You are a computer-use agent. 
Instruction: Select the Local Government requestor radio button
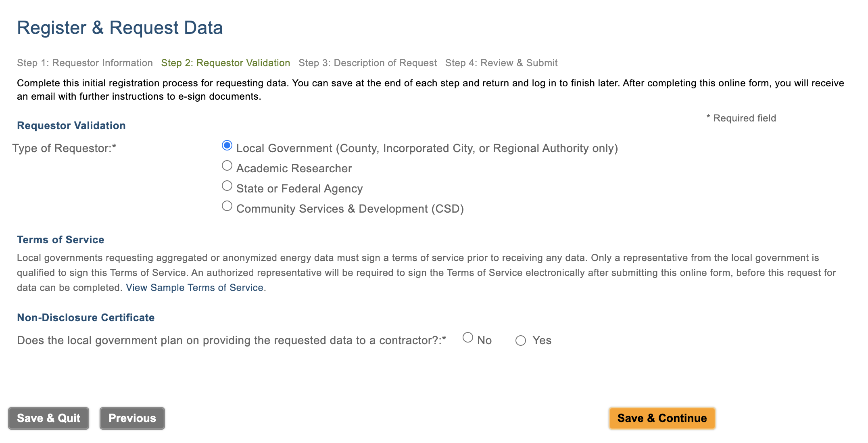pyautogui.click(x=227, y=146)
